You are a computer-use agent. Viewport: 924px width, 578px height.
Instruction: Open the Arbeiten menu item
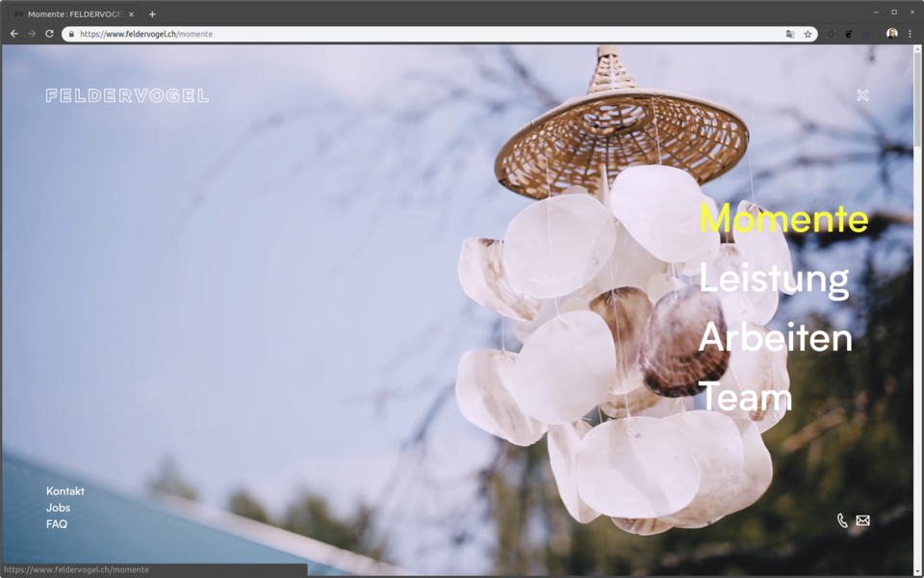(776, 338)
